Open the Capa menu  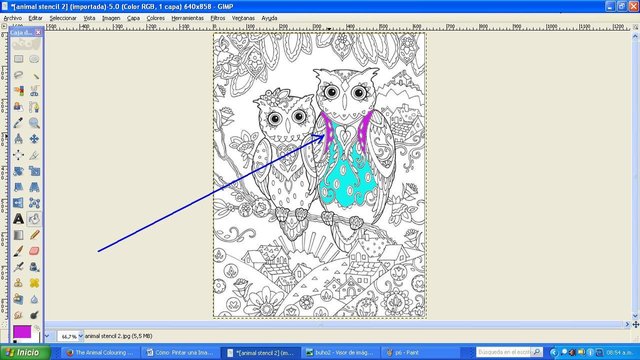[x=133, y=18]
